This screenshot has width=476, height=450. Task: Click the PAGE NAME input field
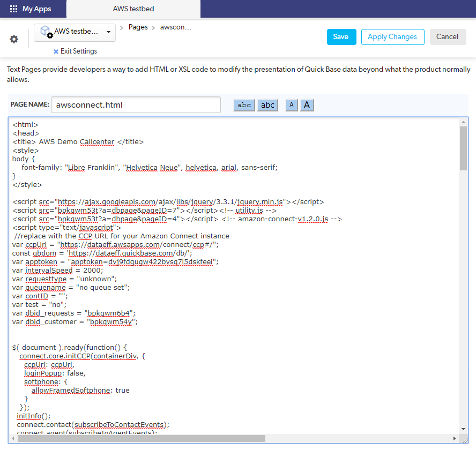136,105
